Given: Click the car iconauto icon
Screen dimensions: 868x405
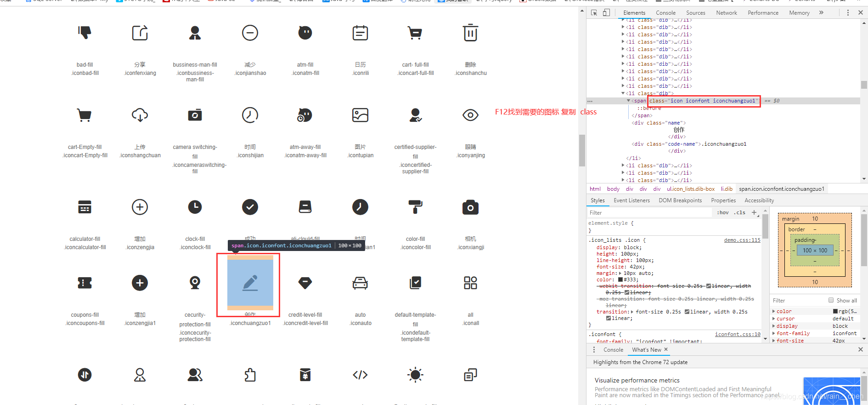Looking at the screenshot, I should [x=360, y=283].
